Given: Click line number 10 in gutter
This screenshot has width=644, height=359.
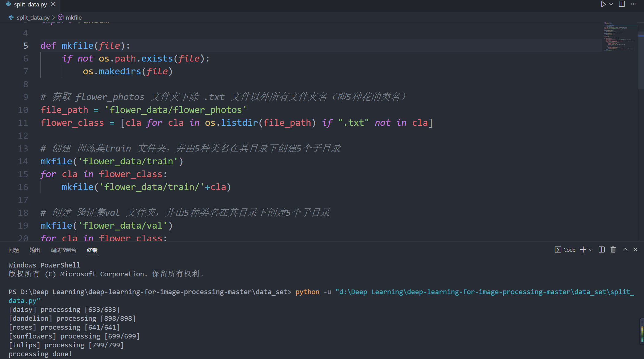Looking at the screenshot, I should tap(23, 110).
